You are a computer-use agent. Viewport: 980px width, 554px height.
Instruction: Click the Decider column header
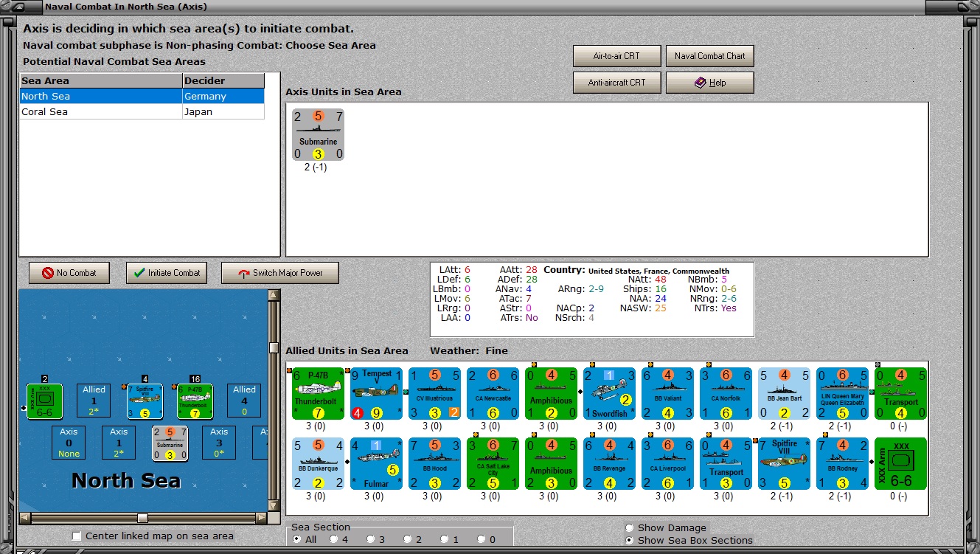point(223,81)
